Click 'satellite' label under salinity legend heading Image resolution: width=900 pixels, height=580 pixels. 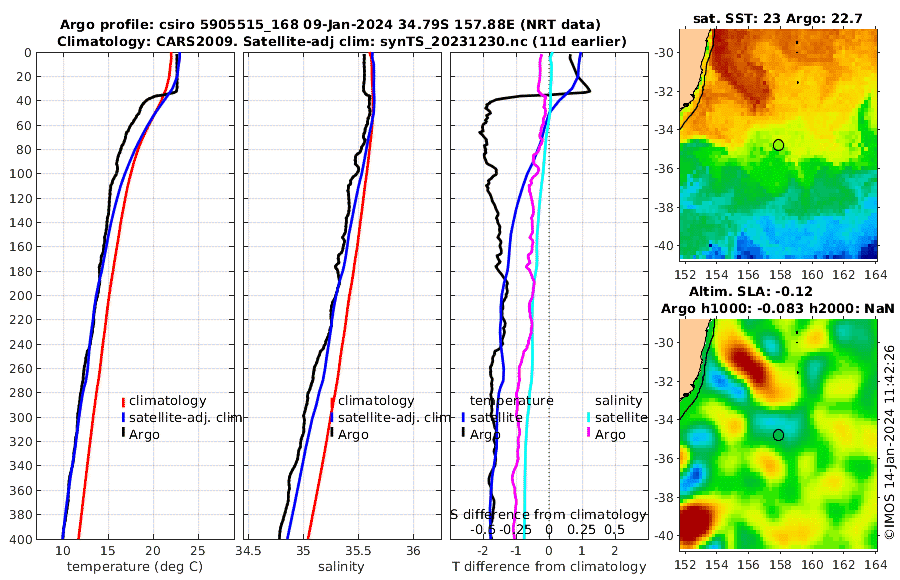[x=621, y=417]
